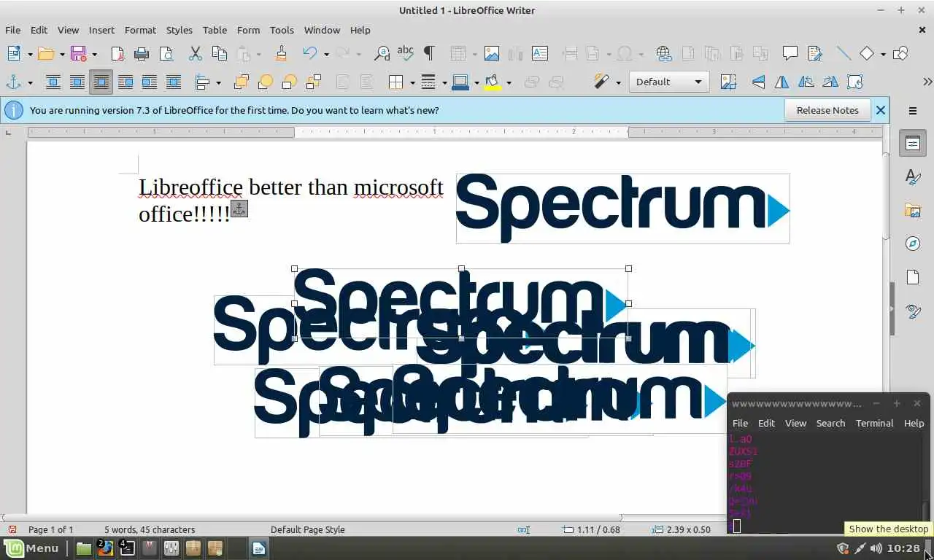Click the New document icon
The image size is (934, 560).
(14, 53)
